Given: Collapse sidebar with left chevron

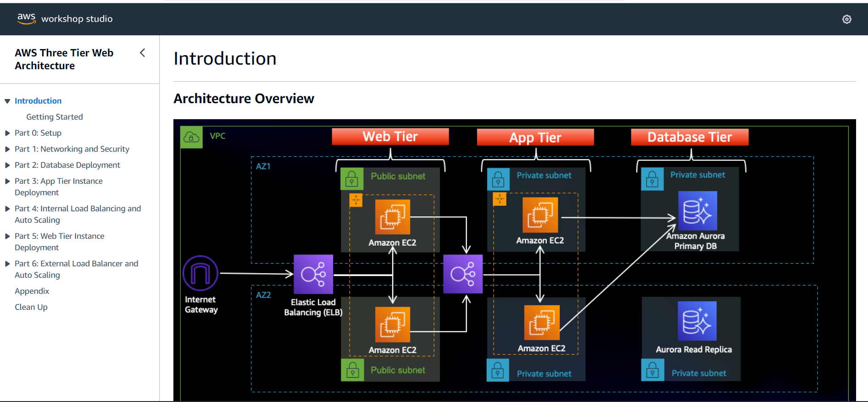Looking at the screenshot, I should 143,53.
